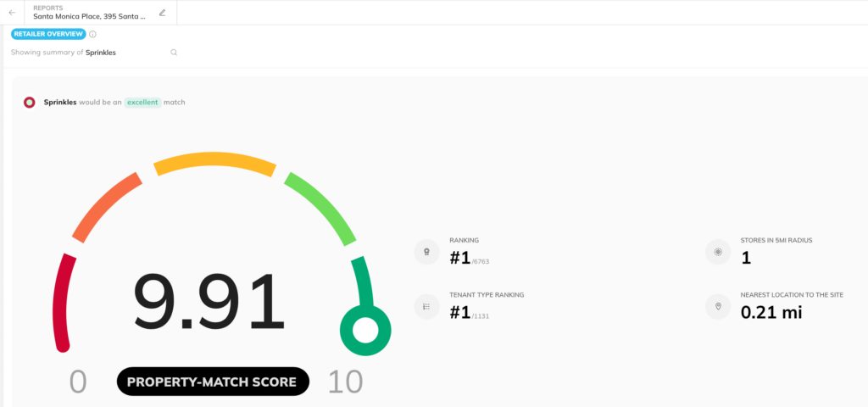Click the RANKING label
Viewport: 868px width, 407px height.
click(465, 240)
